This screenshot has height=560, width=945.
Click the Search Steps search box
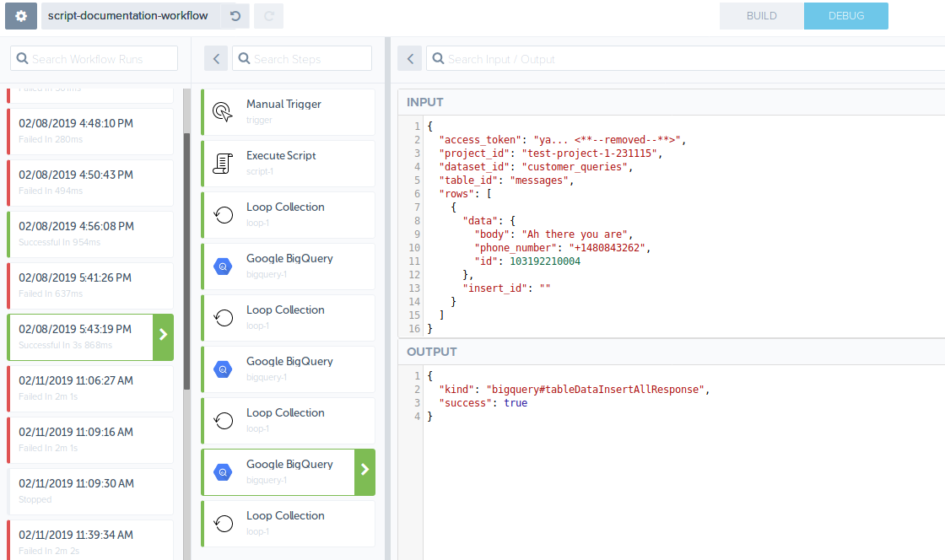point(304,58)
